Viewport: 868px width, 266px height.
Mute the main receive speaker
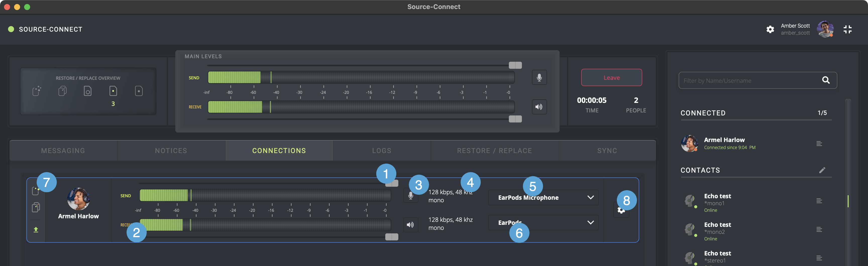[539, 107]
